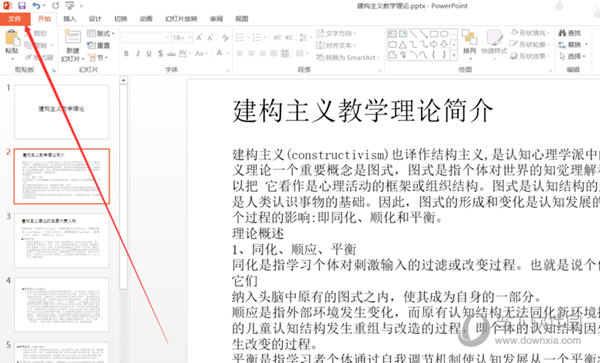
Task: Select the right arrow shape in gallery
Action: (x=434, y=45)
